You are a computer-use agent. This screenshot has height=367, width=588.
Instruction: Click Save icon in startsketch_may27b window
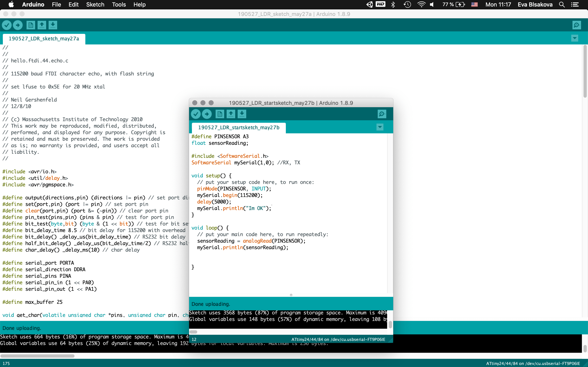242,114
